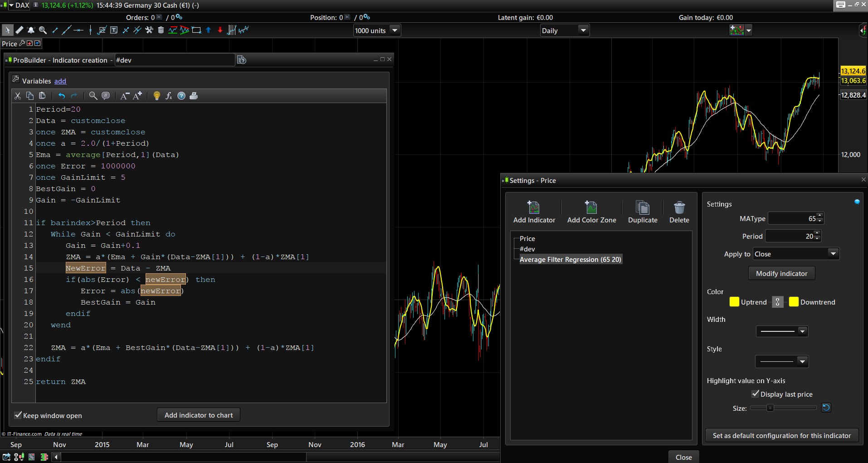This screenshot has width=868, height=463.
Task: Toggle the uptrend/downtrend color link
Action: [x=777, y=302]
